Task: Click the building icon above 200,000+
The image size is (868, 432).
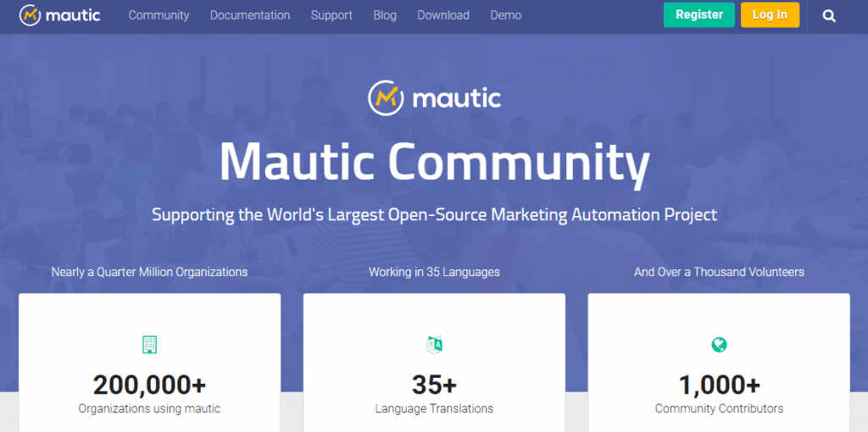Action: click(x=149, y=345)
